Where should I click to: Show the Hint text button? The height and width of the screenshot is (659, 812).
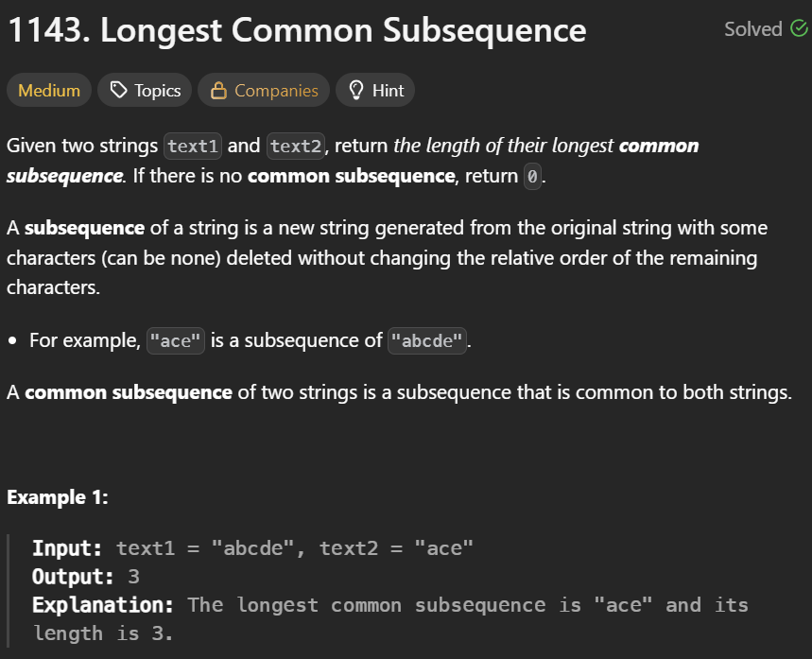(388, 91)
